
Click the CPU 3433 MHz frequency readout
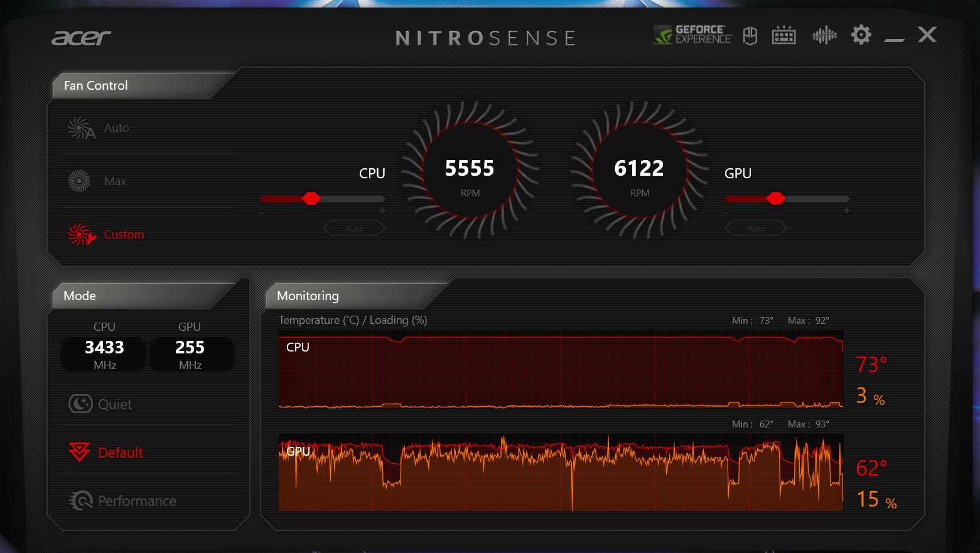pos(104,354)
